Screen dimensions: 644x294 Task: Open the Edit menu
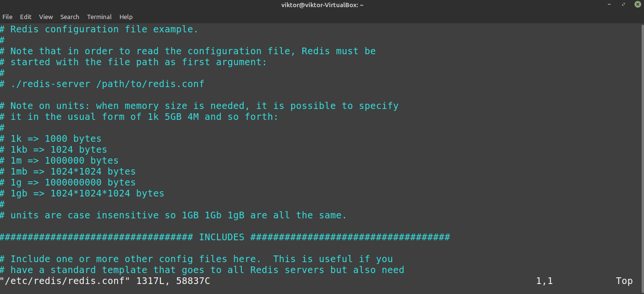pyautogui.click(x=26, y=17)
